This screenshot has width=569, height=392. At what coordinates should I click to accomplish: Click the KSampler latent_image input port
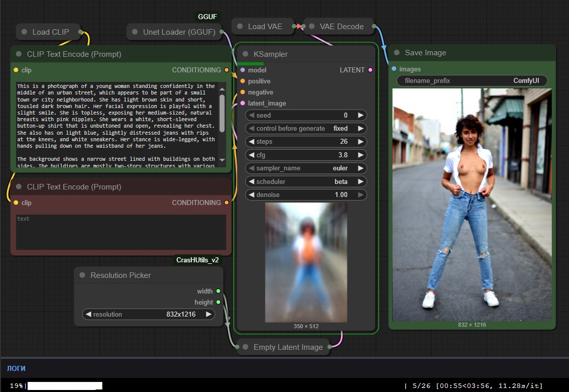(243, 103)
